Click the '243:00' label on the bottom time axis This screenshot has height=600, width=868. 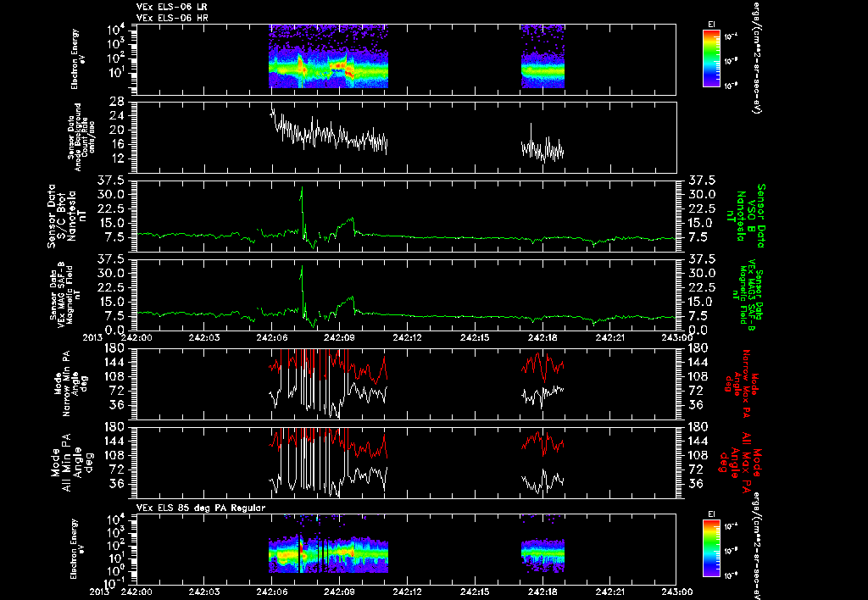tap(676, 592)
